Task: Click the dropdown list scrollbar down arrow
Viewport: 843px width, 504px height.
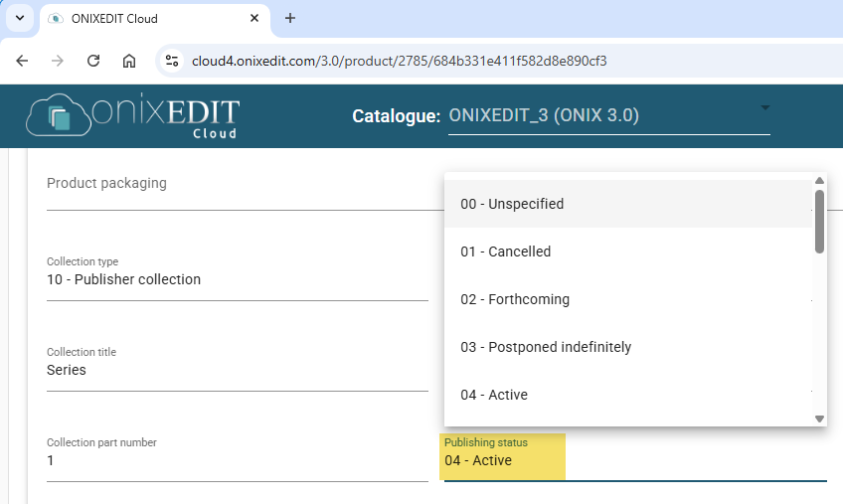Action: point(819,420)
